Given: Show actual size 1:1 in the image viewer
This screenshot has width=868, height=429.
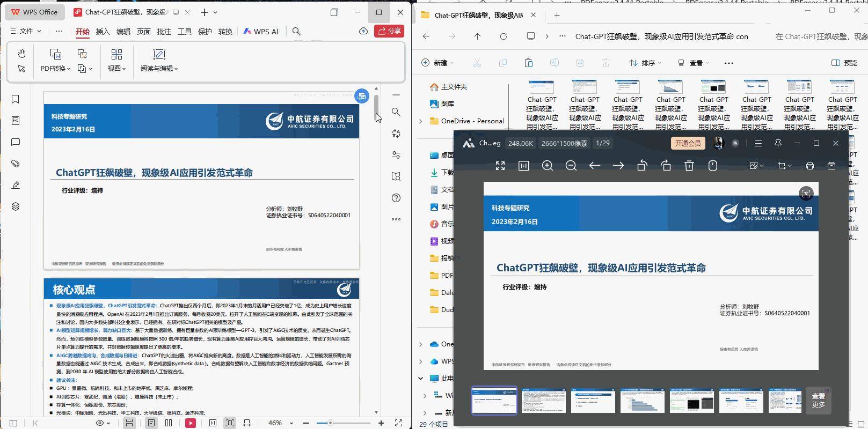Looking at the screenshot, I should [524, 166].
